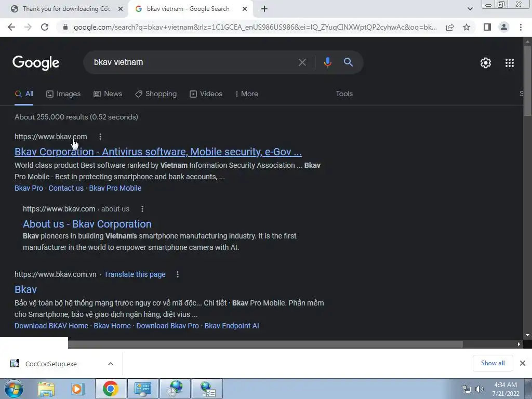Click the network tray icon
Screen dimensions: 532x399
pyautogui.click(x=467, y=389)
